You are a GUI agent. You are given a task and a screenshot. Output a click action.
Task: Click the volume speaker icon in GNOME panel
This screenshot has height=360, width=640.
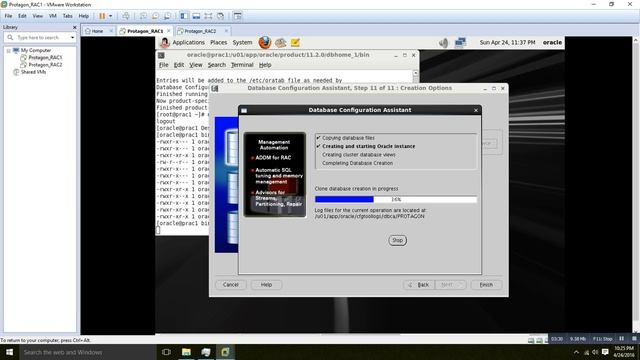coord(444,42)
